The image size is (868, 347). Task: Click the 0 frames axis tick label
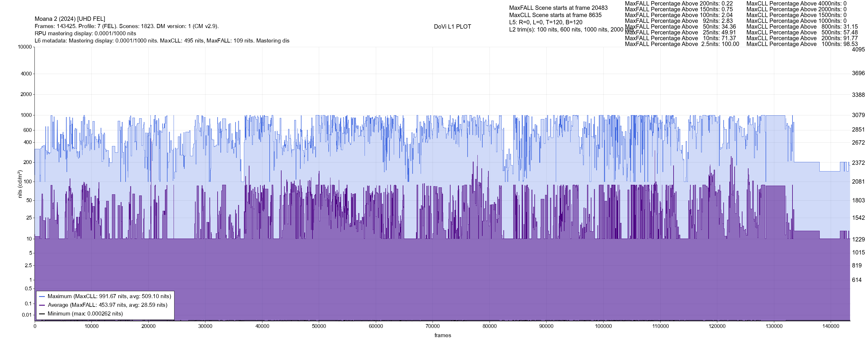click(35, 326)
